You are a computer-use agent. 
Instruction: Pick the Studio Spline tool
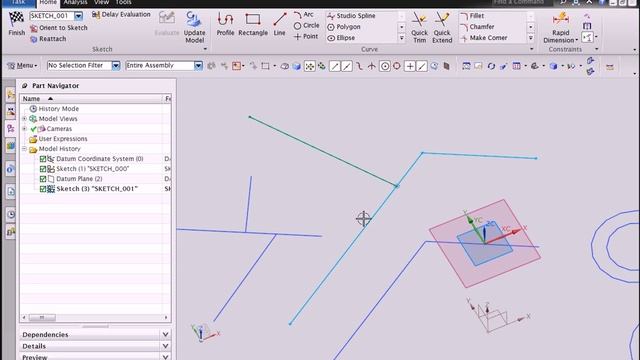coord(351,16)
